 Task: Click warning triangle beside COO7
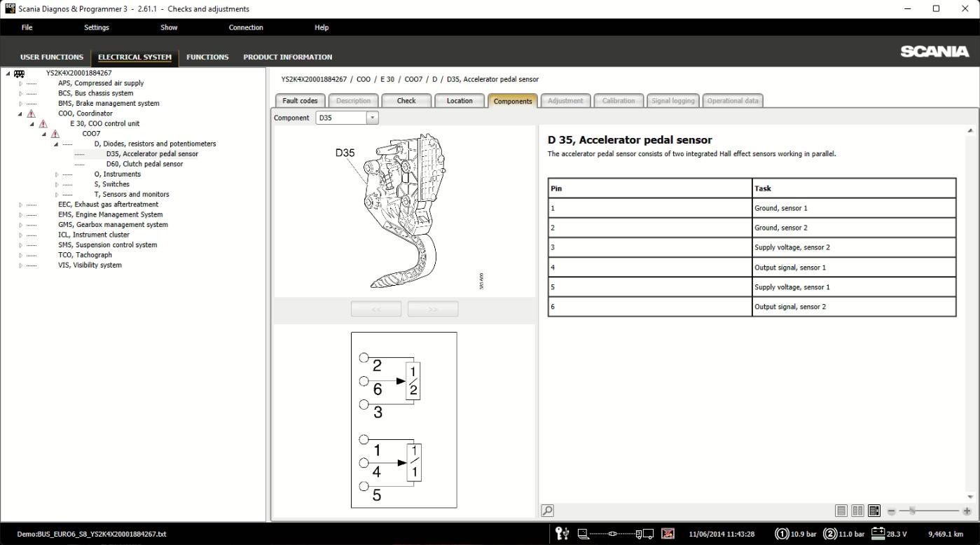point(55,134)
